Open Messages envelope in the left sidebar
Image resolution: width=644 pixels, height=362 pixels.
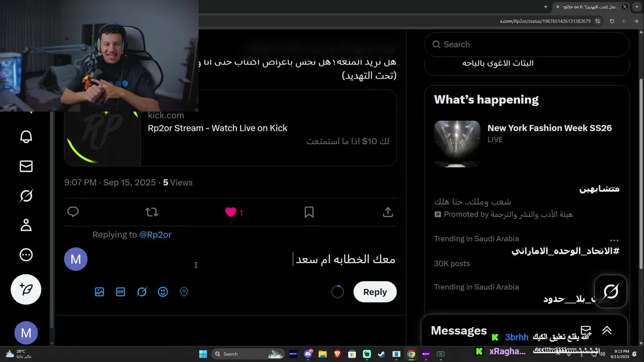click(26, 166)
